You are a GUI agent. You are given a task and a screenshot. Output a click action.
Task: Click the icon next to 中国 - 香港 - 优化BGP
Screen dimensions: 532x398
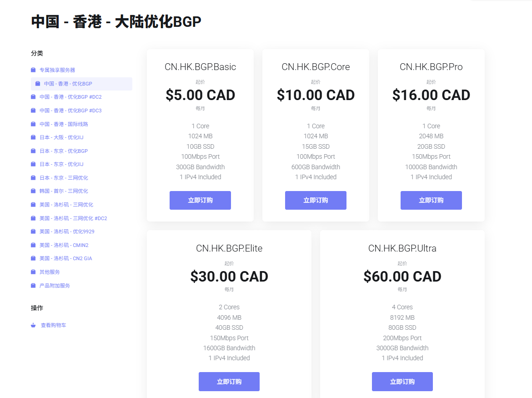(x=38, y=84)
